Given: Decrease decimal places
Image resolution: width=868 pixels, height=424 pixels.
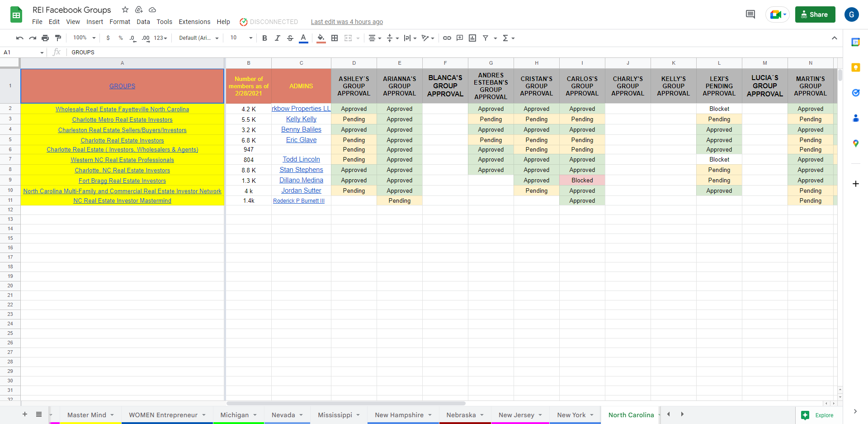Looking at the screenshot, I should pos(132,38).
